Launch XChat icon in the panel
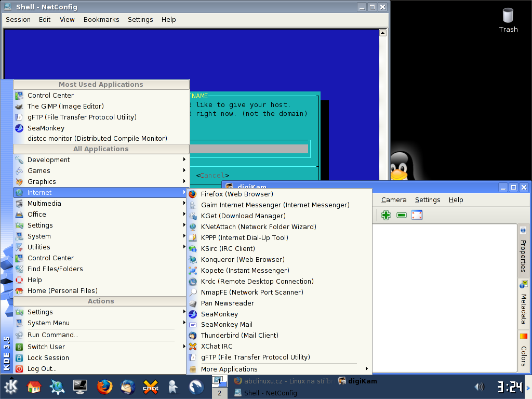532x399 pixels. click(x=151, y=387)
